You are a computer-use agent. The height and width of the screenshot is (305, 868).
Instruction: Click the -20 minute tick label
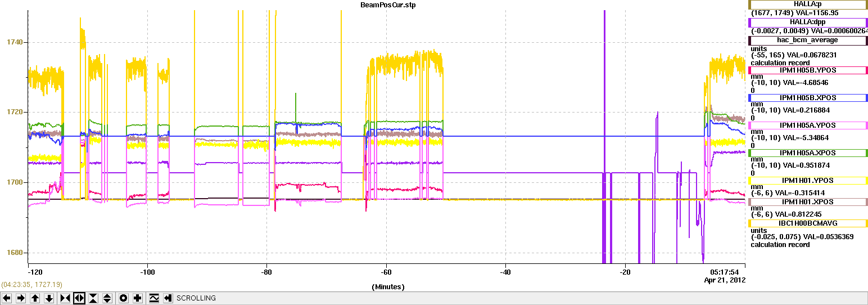(x=625, y=272)
